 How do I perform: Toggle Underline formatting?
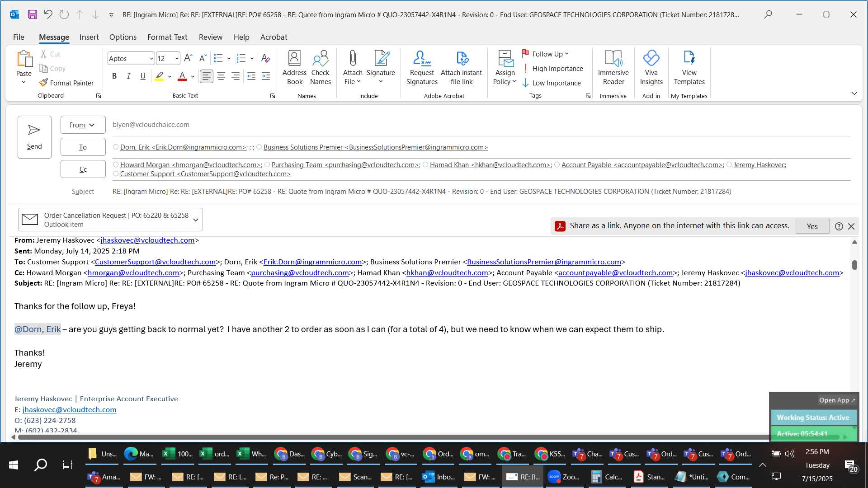point(143,76)
